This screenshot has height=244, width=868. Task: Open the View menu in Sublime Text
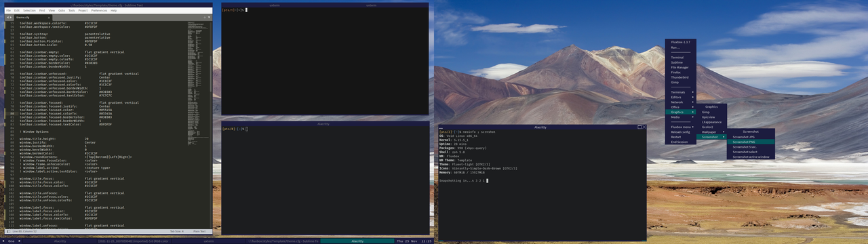coord(52,11)
